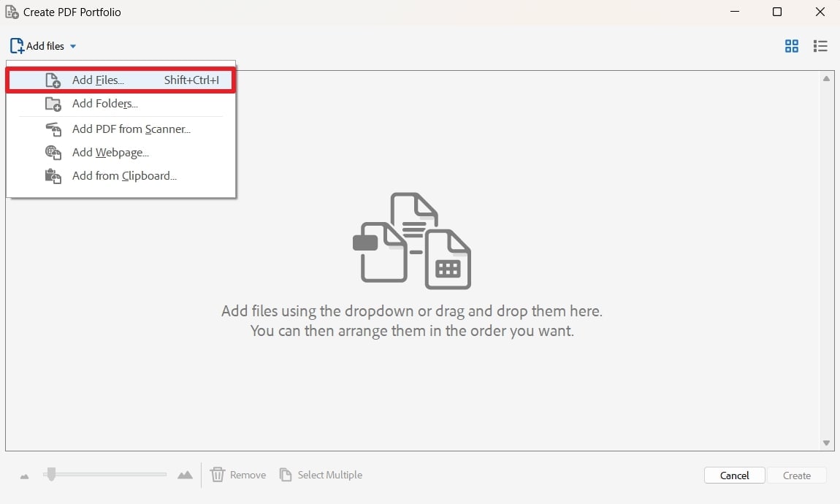Click the globe webpage icon
The image size is (840, 504).
click(x=53, y=153)
